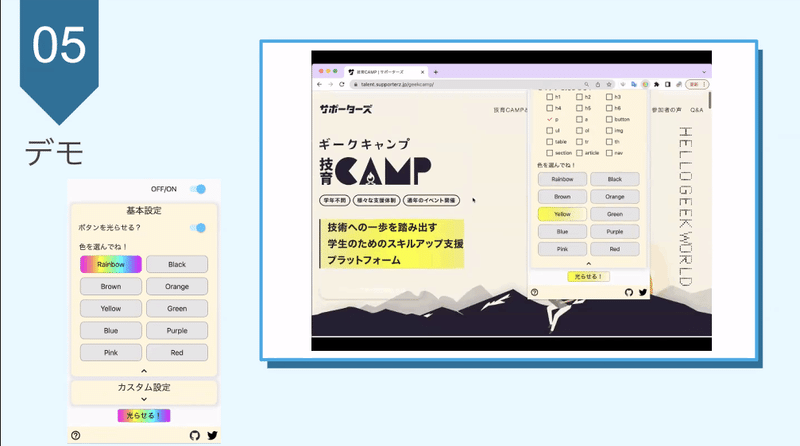Screen dimensions: 800x446
Task: Click the talent.supporterz.jp address bar
Action: 482,84
